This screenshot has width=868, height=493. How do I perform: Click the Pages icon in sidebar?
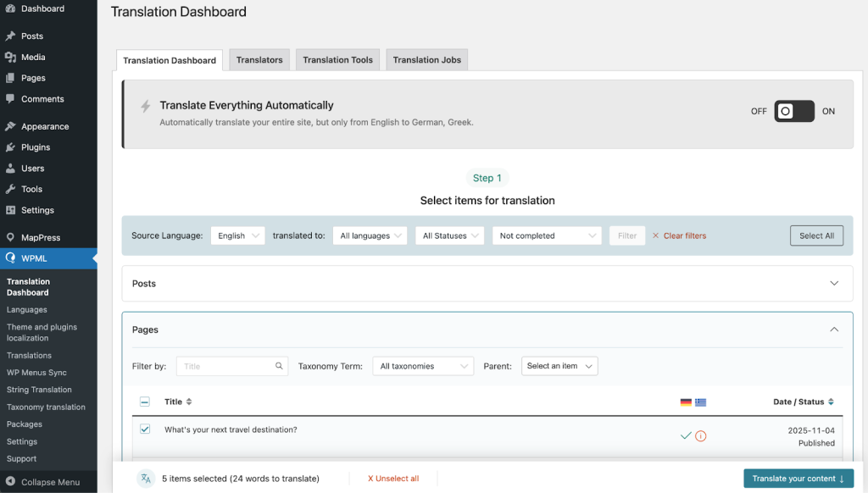10,78
